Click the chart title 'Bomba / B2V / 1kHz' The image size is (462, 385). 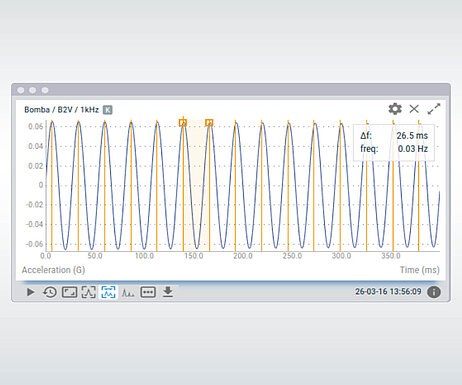pos(61,110)
